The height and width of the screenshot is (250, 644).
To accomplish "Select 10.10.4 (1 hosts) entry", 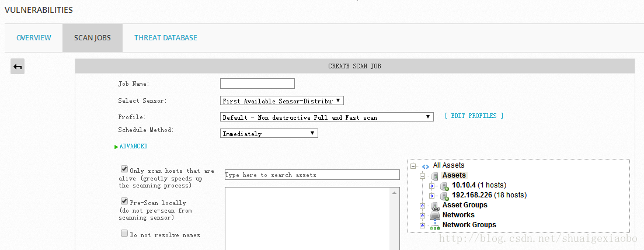I will tap(479, 185).
